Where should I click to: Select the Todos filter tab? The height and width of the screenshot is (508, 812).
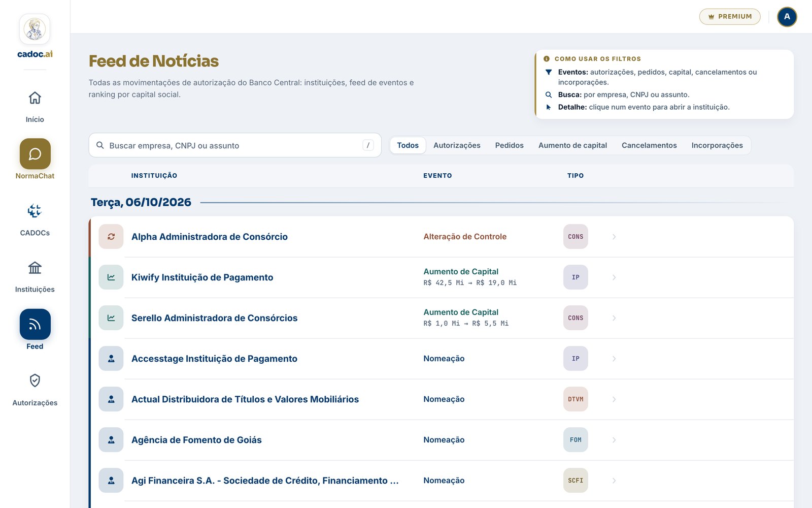tap(408, 145)
